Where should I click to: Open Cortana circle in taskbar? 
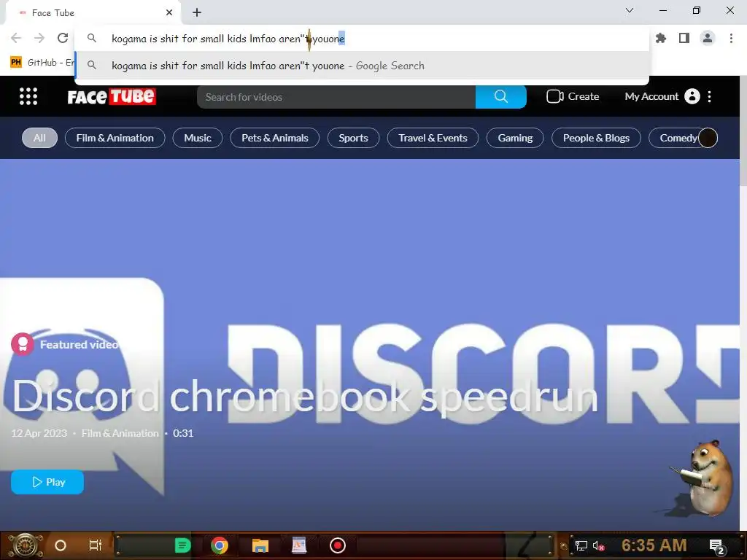pos(61,545)
